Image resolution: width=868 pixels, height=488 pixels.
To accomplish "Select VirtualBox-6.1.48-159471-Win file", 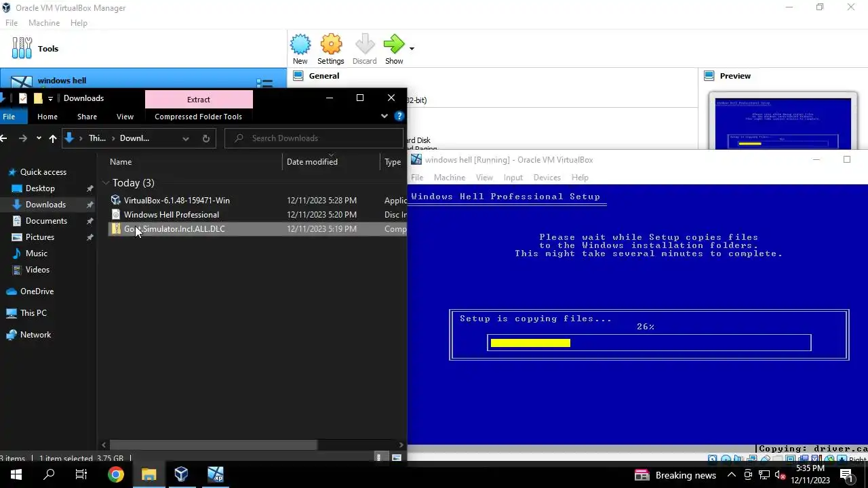I will (x=176, y=201).
